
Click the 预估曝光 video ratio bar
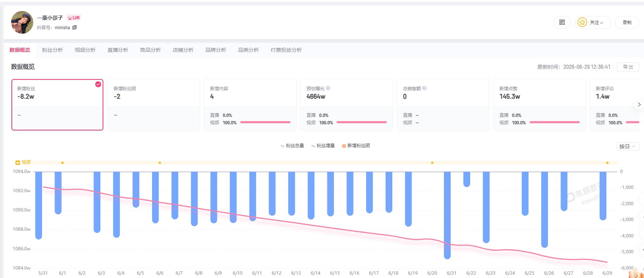(x=362, y=122)
